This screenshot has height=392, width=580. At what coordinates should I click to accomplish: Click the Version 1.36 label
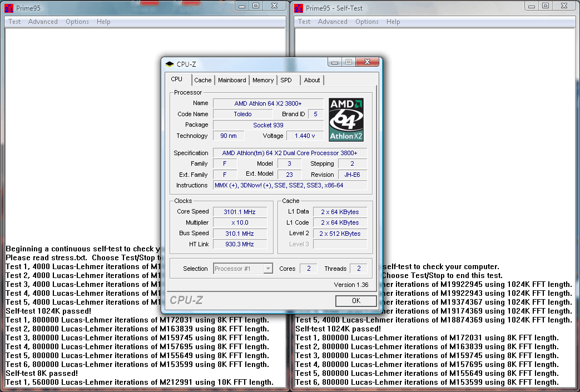(351, 285)
